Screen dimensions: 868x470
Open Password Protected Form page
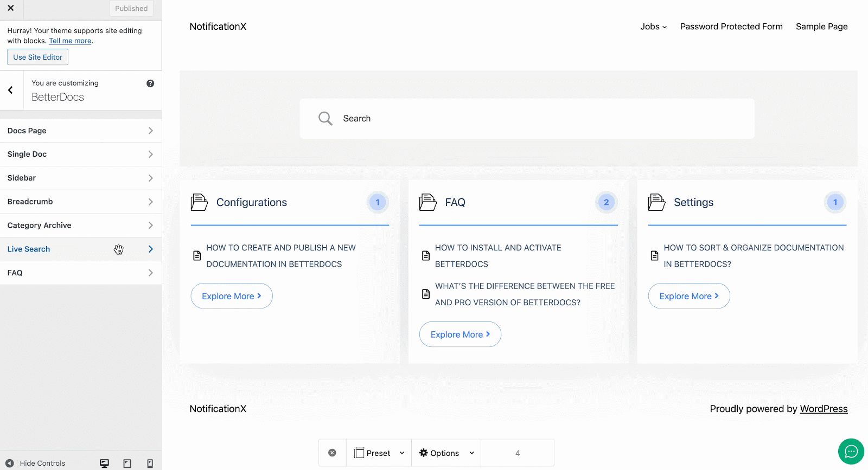[x=731, y=27]
